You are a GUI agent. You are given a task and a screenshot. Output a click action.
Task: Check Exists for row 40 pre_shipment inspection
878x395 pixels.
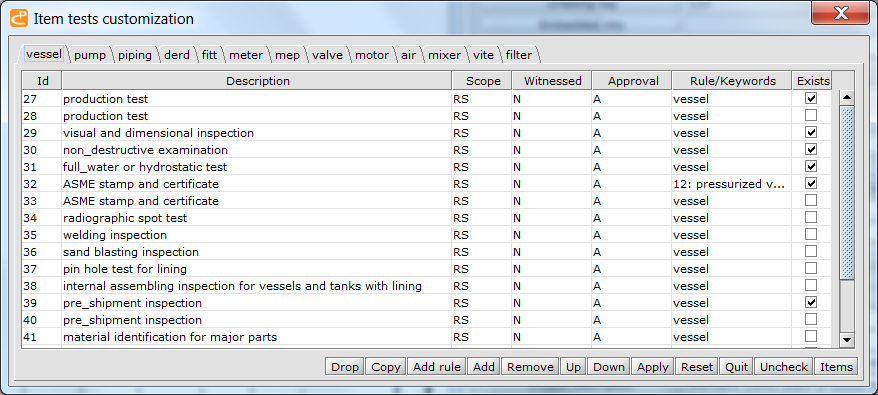pyautogui.click(x=810, y=319)
